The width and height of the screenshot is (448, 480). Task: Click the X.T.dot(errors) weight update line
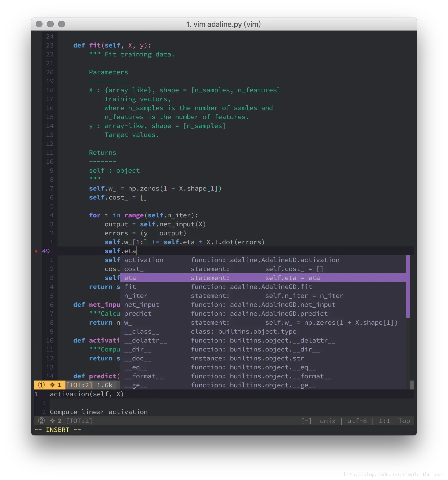tap(185, 242)
